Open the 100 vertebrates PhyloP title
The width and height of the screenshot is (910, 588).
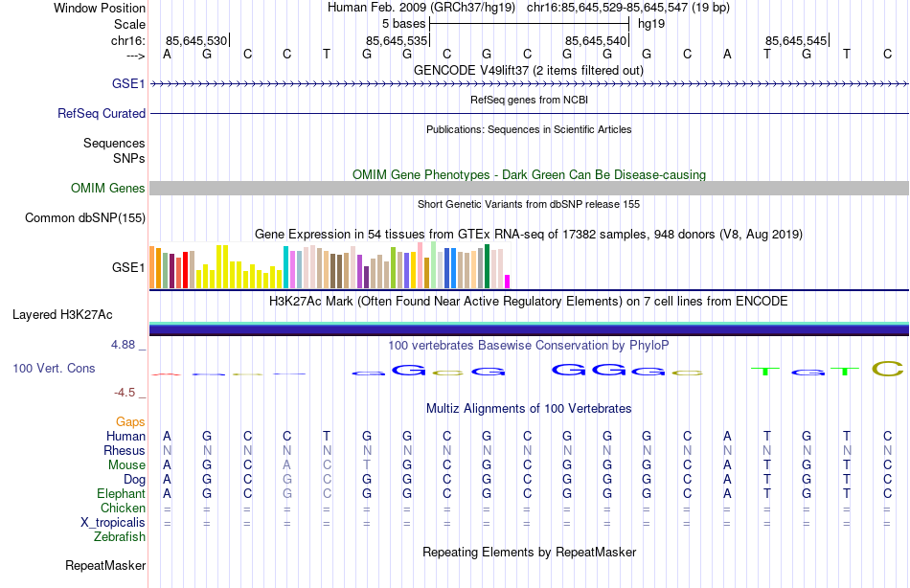tap(528, 346)
